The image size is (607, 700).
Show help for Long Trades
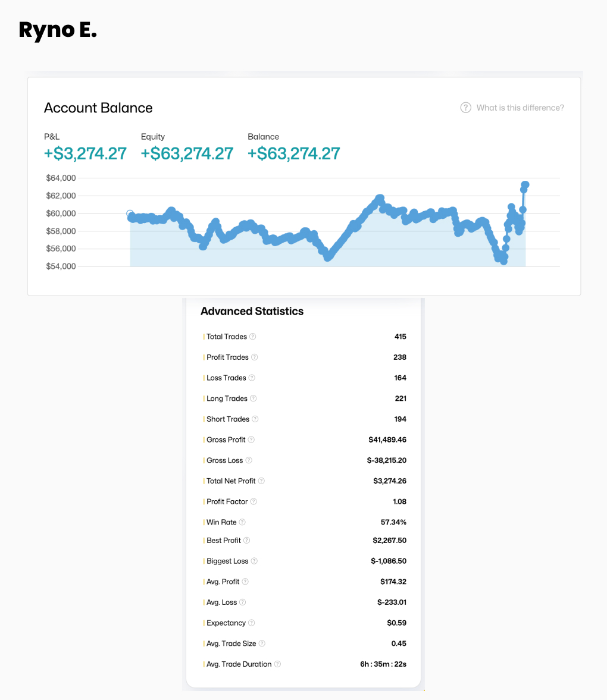click(x=254, y=398)
